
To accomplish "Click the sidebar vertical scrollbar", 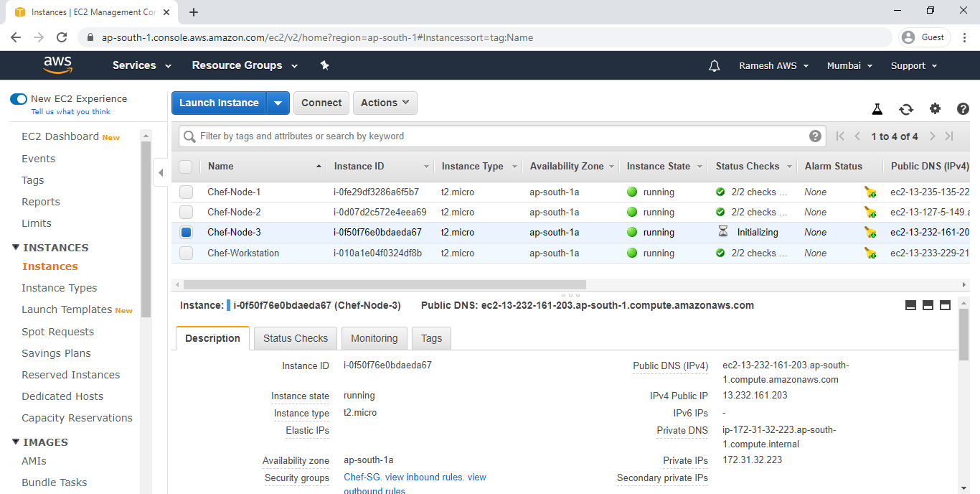I will [x=146, y=230].
